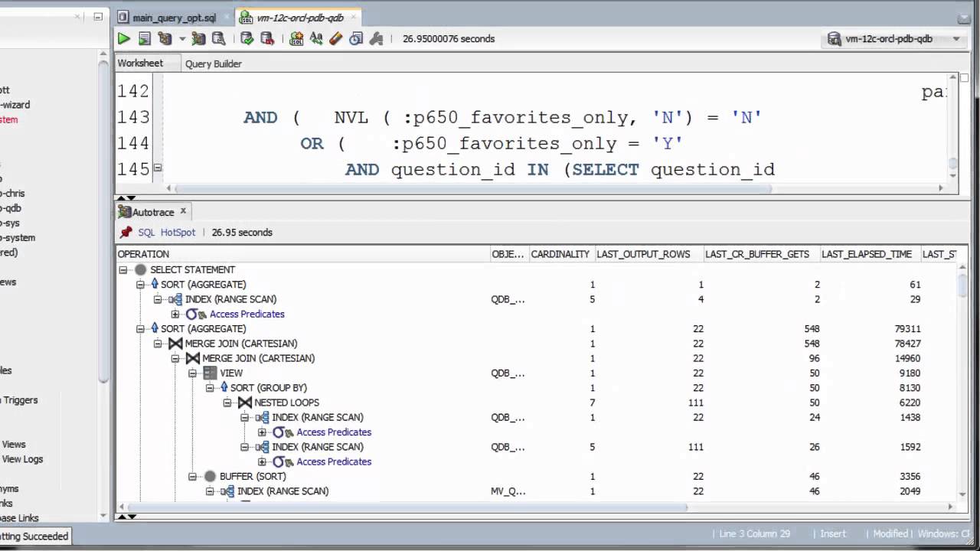Sort by the OPERATION column header

302,254
